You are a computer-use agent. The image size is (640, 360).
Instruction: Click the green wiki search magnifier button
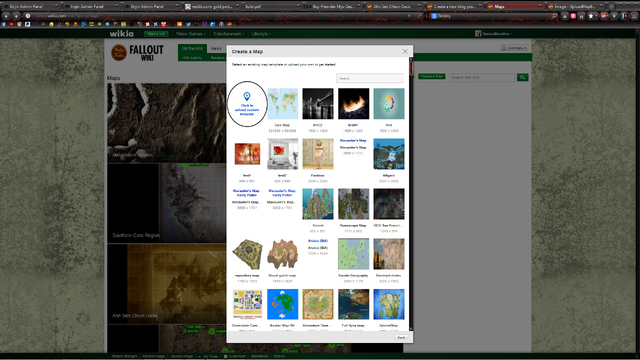(x=522, y=77)
